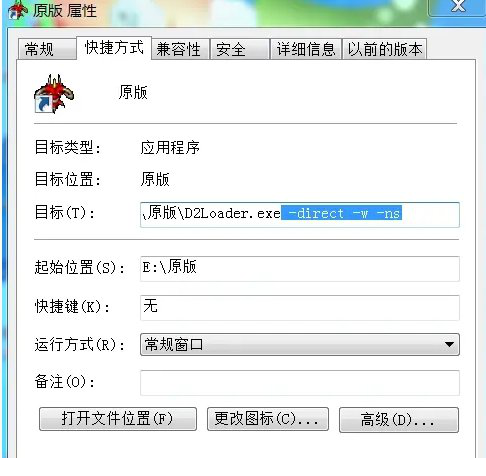The image size is (486, 476).
Task: Open the 以前的版本 tab
Action: click(x=385, y=49)
